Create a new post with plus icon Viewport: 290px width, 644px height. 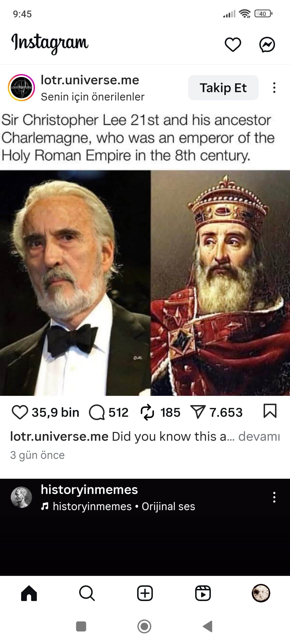tap(145, 593)
